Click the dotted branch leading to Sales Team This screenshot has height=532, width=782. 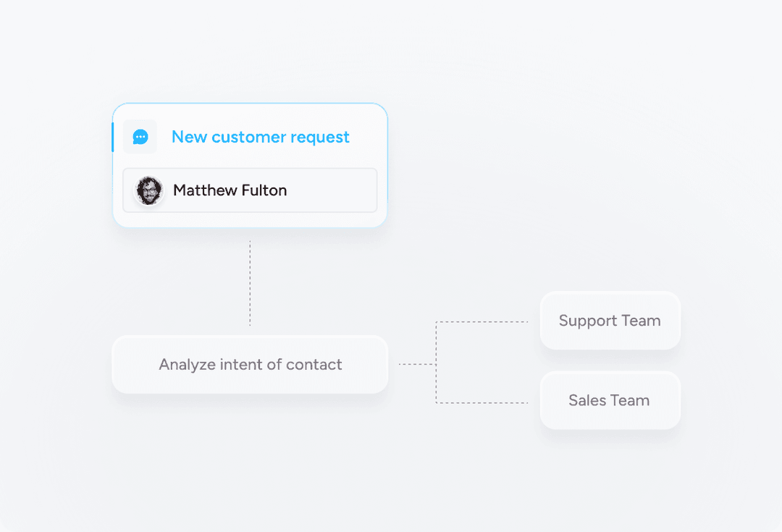(482, 403)
